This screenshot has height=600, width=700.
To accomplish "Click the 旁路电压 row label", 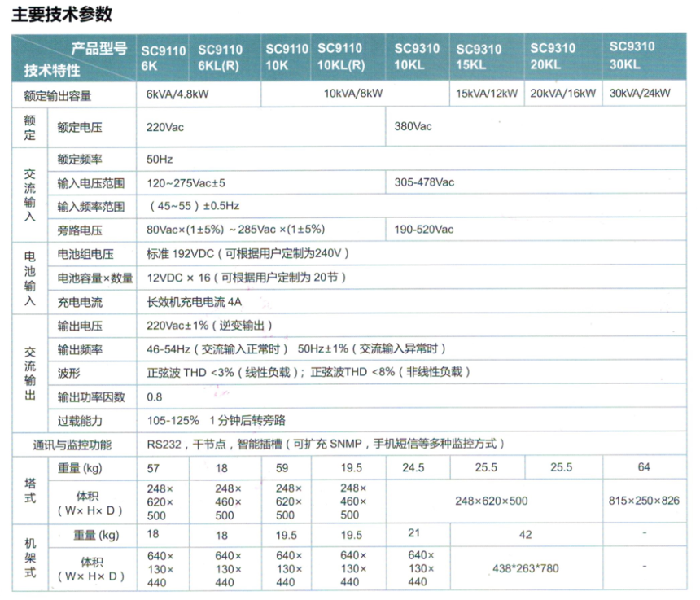I will (80, 230).
